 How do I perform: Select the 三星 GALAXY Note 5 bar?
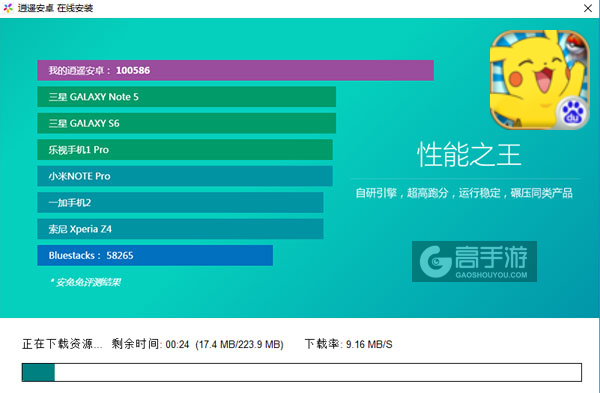186,96
